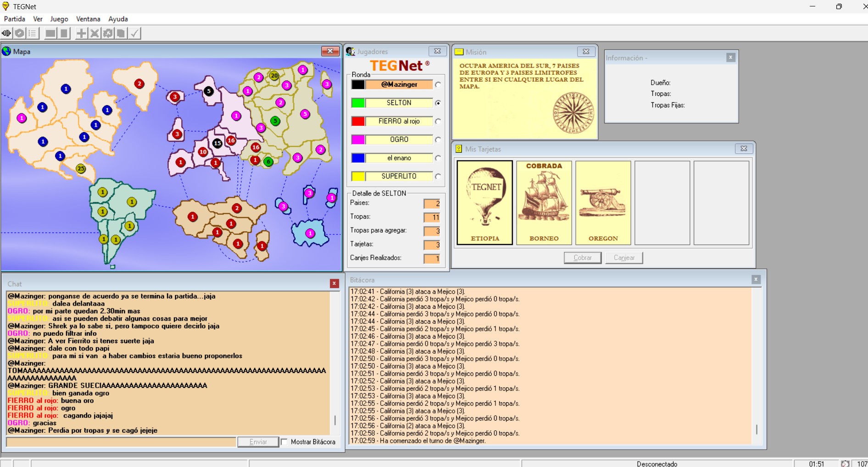Open the Partida menu
Screen dimensions: 868x467
point(15,19)
